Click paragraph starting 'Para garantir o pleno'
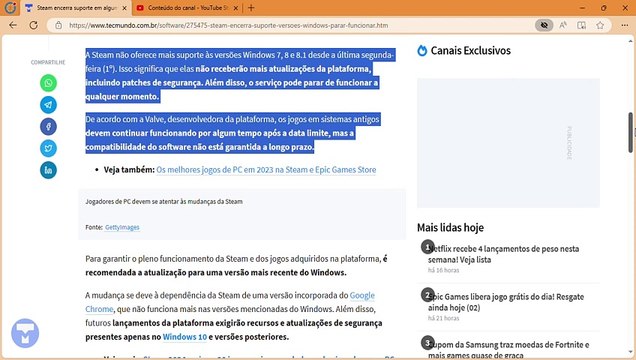Screen dimensions: 636x360 [236, 266]
